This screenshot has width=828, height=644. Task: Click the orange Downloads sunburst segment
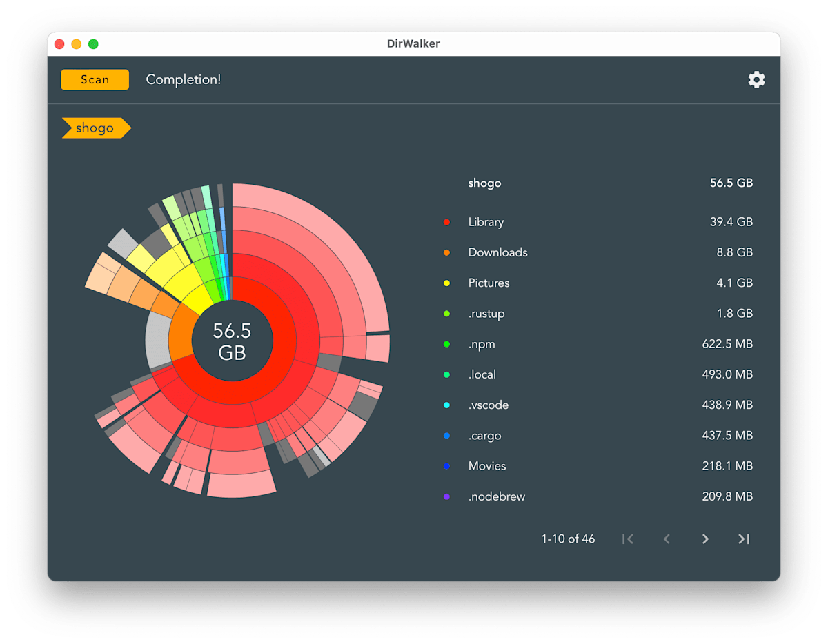coord(181,332)
